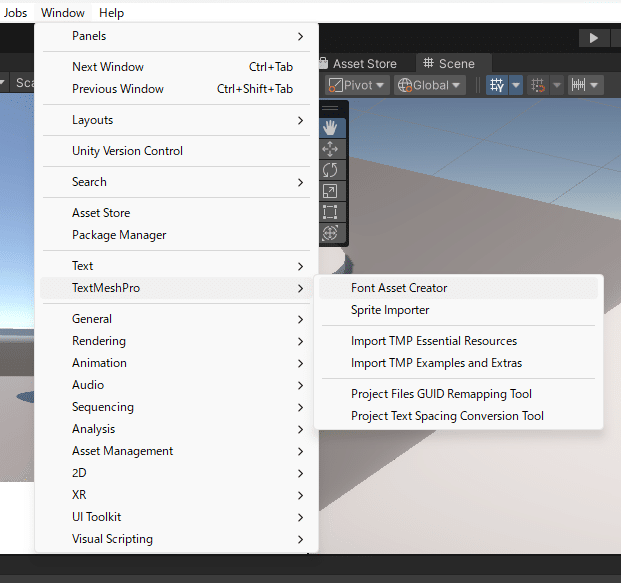Toggle grid visibility icon
Viewport: 621px width, 583px height.
tap(497, 85)
